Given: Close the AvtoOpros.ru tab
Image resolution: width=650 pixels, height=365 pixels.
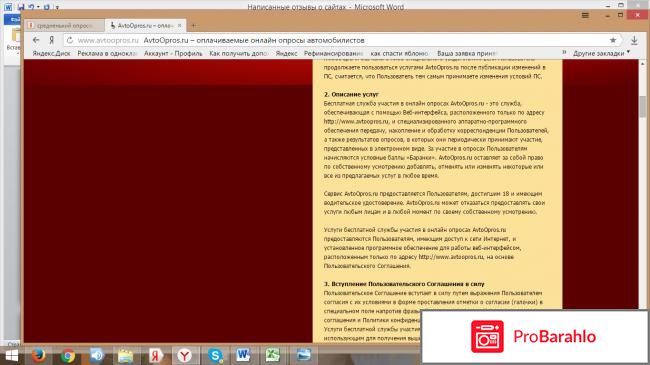Looking at the screenshot, I should (x=179, y=25).
